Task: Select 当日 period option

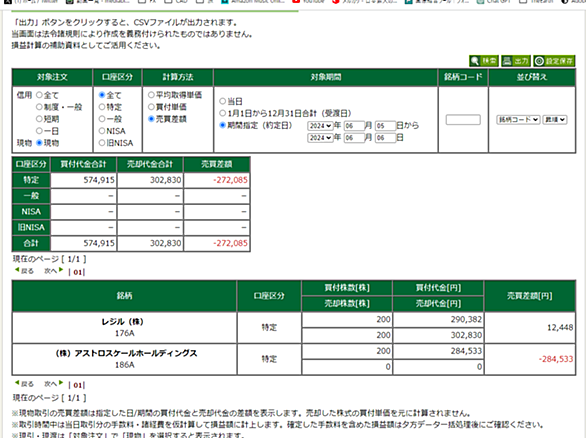Action: tap(222, 101)
